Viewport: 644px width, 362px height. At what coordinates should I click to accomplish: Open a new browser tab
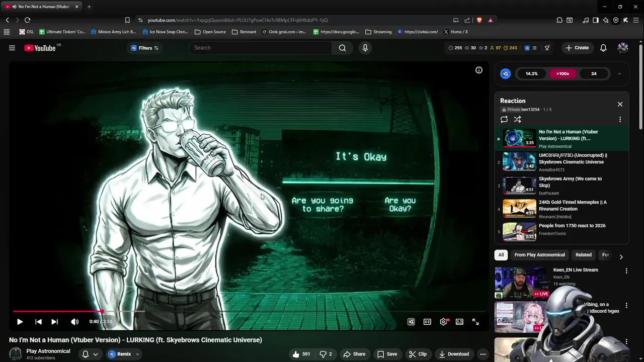89,7
